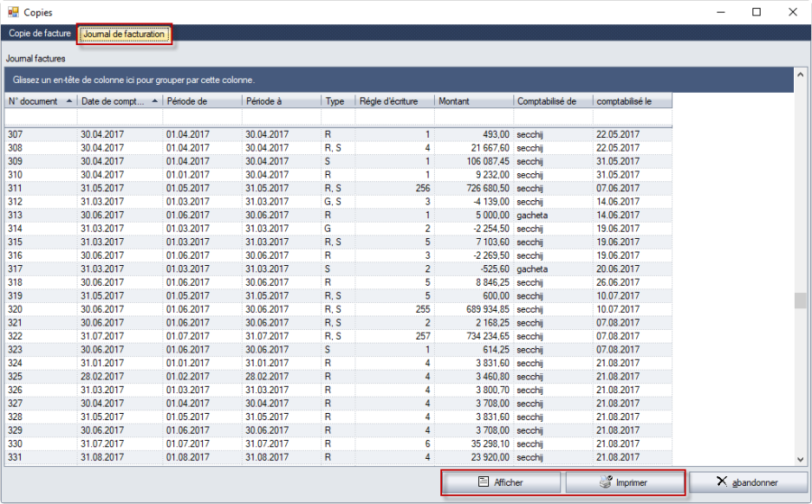Click the filter cell under Type
This screenshot has height=504, width=812.
click(338, 117)
